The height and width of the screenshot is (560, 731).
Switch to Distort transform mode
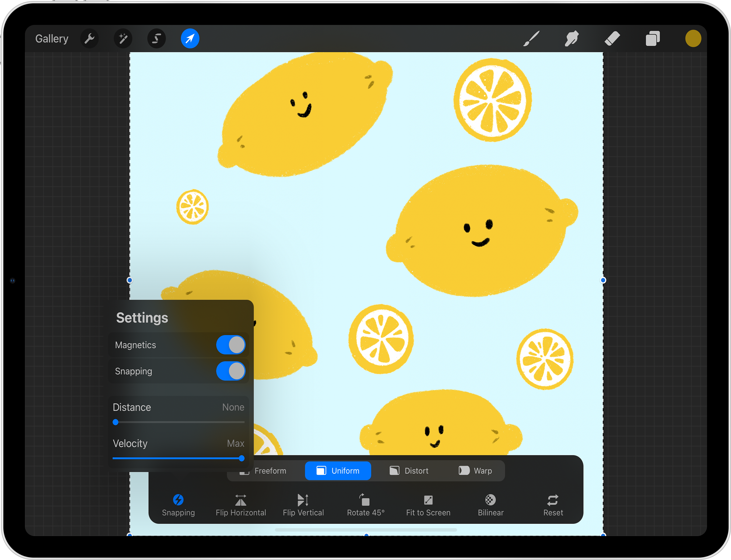tap(409, 471)
